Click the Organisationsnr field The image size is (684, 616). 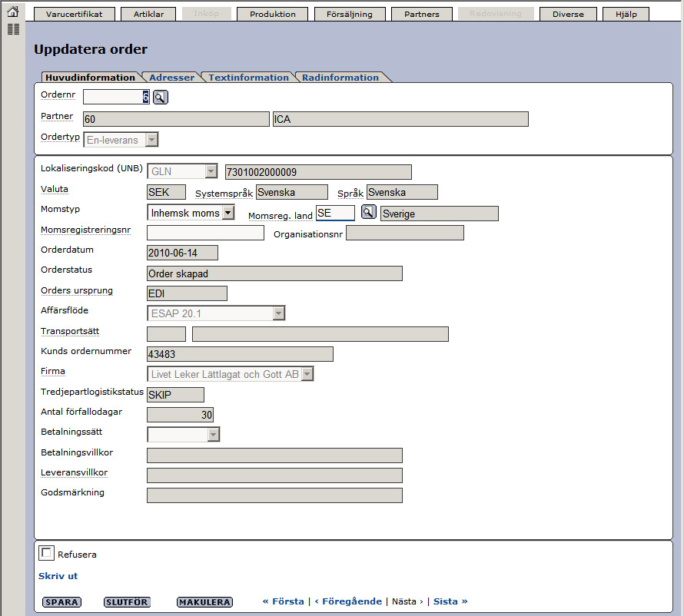coord(405,233)
